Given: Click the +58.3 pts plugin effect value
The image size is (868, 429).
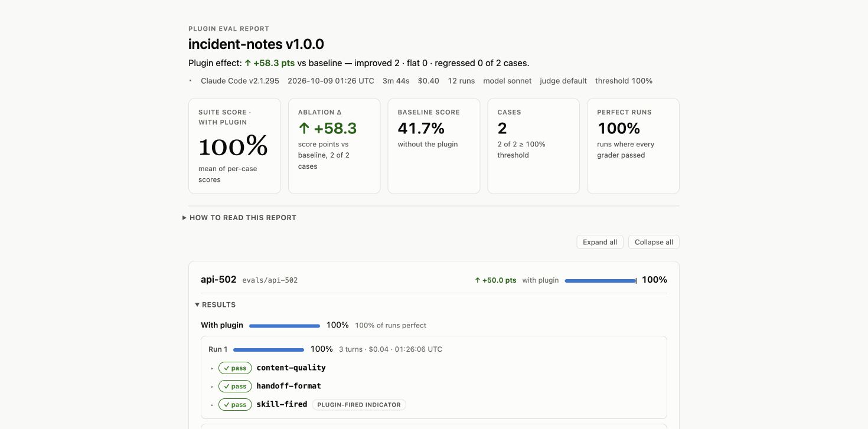Looking at the screenshot, I should click(270, 63).
